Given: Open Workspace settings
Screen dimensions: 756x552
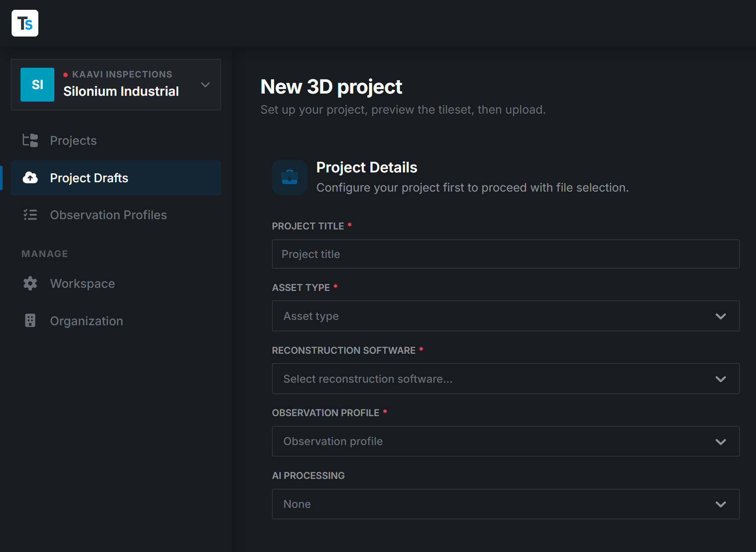Looking at the screenshot, I should (116, 283).
